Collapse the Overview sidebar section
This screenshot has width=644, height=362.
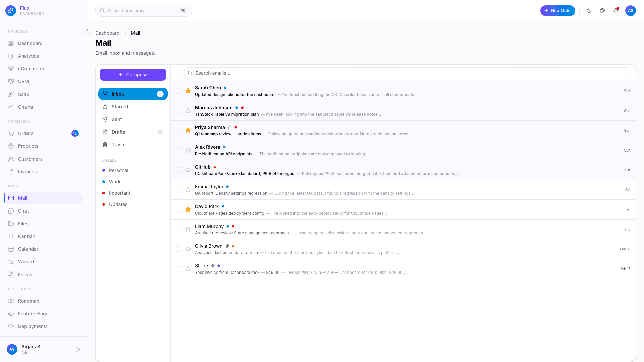[x=77, y=31]
